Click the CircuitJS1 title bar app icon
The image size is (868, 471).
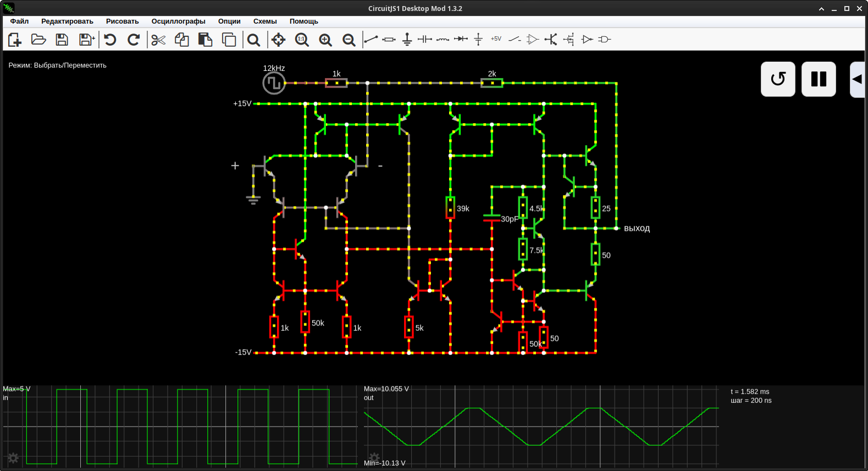click(x=9, y=8)
